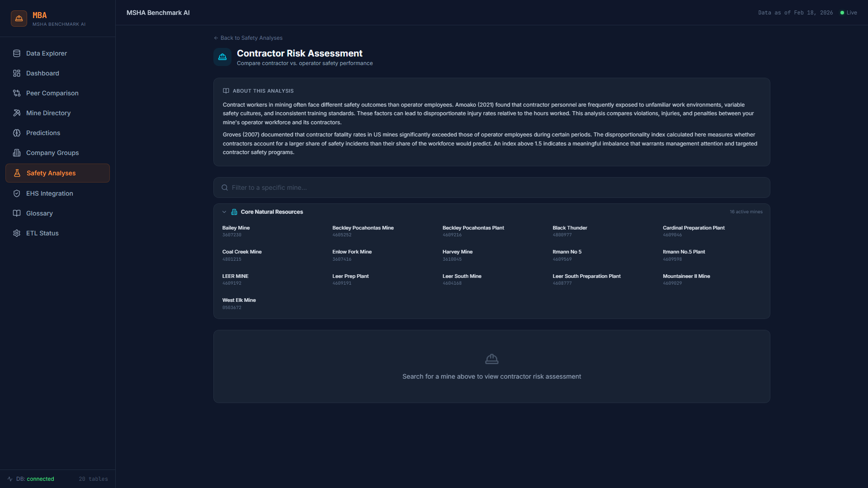
Task: Click the Peer Comparison icon
Action: pyautogui.click(x=17, y=93)
